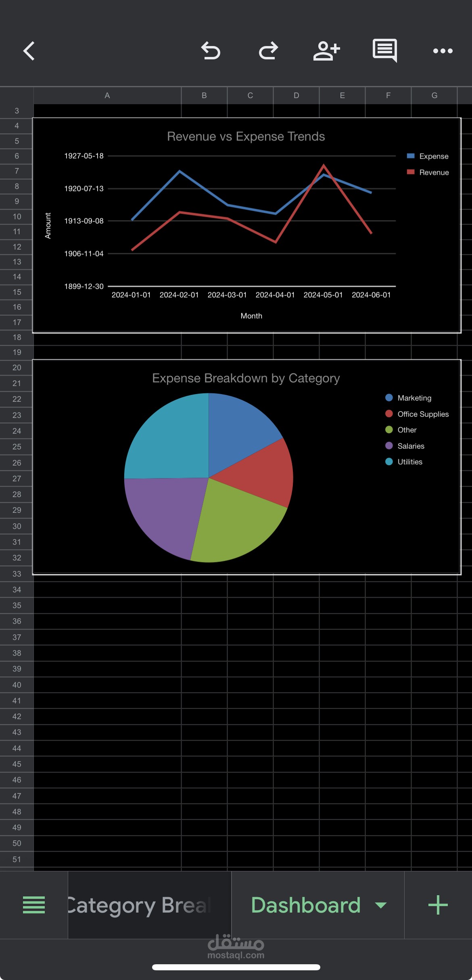Tap the back arrow icon

point(29,51)
